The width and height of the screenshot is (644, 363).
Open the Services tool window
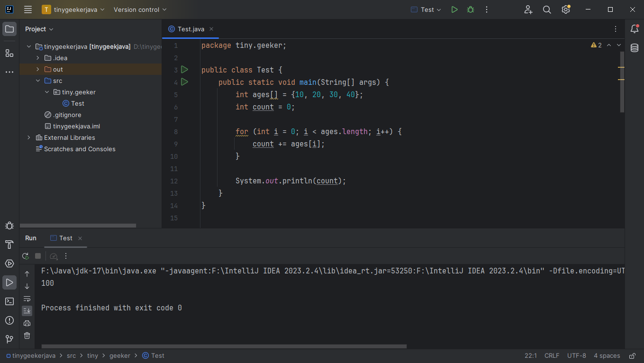point(9,263)
